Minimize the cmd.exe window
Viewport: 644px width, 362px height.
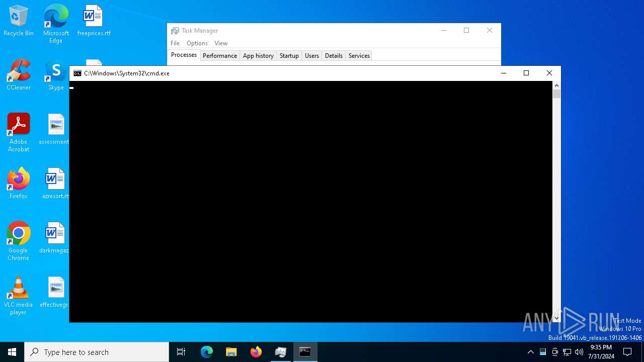click(503, 73)
